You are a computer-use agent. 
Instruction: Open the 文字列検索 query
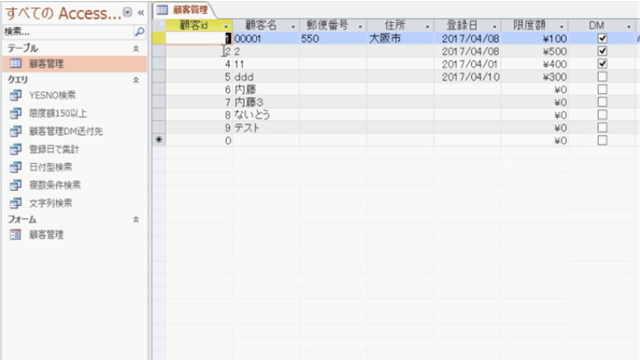pos(50,203)
